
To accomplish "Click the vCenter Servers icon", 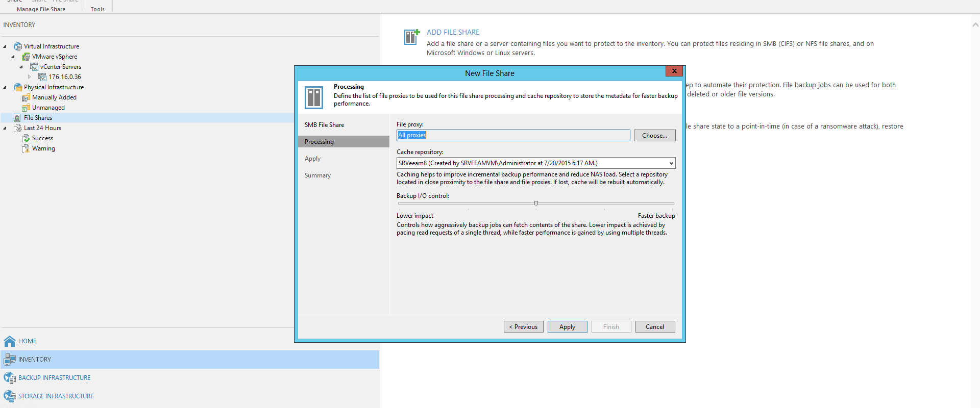I will tap(34, 67).
